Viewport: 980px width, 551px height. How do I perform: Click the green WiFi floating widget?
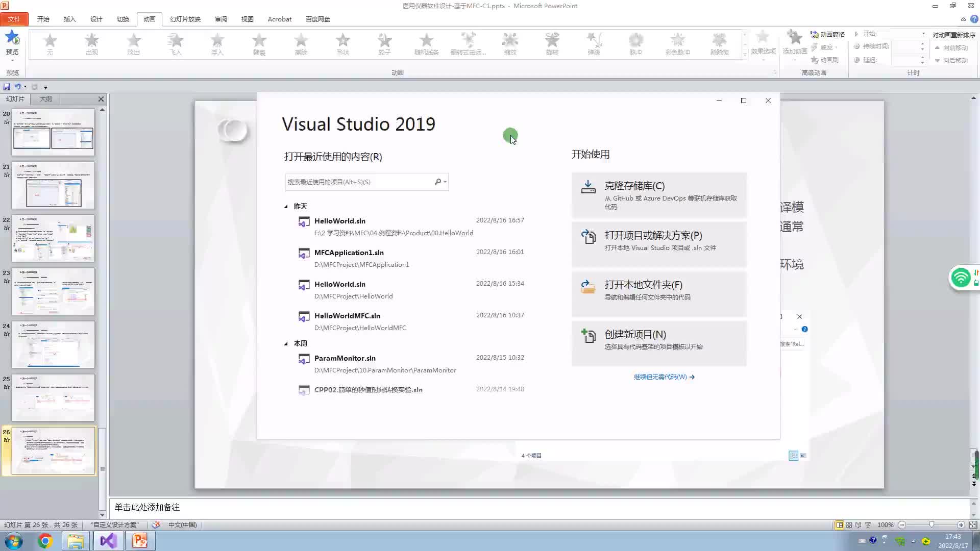click(961, 278)
